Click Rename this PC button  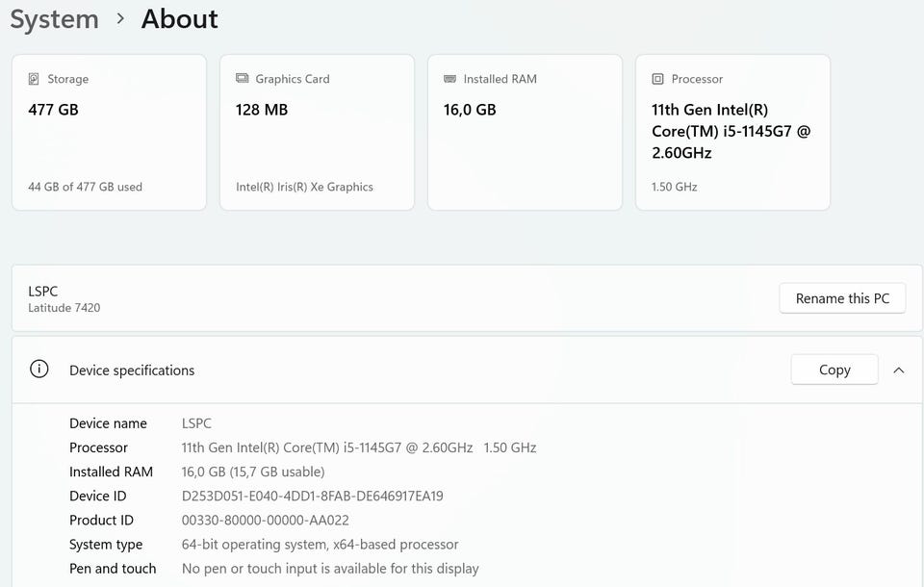coord(842,298)
